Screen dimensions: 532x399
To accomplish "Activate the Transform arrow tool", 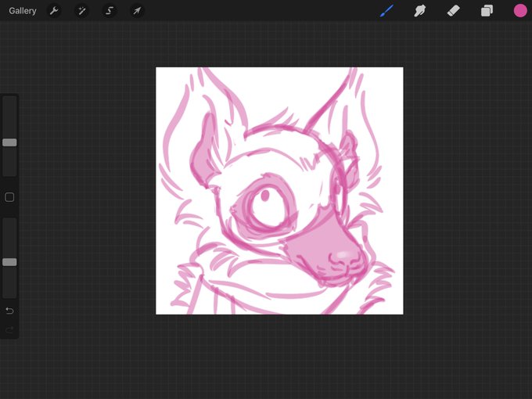I will pos(137,11).
